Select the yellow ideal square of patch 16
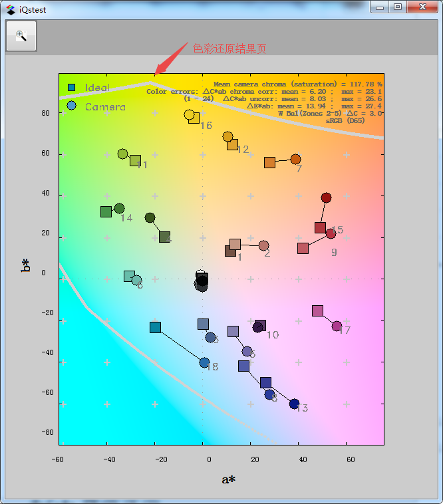Image resolution: width=443 pixels, height=504 pixels. [194, 118]
